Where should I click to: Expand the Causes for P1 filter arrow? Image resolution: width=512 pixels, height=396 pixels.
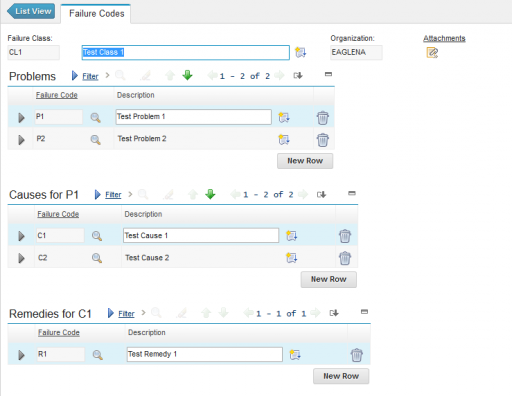pyautogui.click(x=97, y=194)
